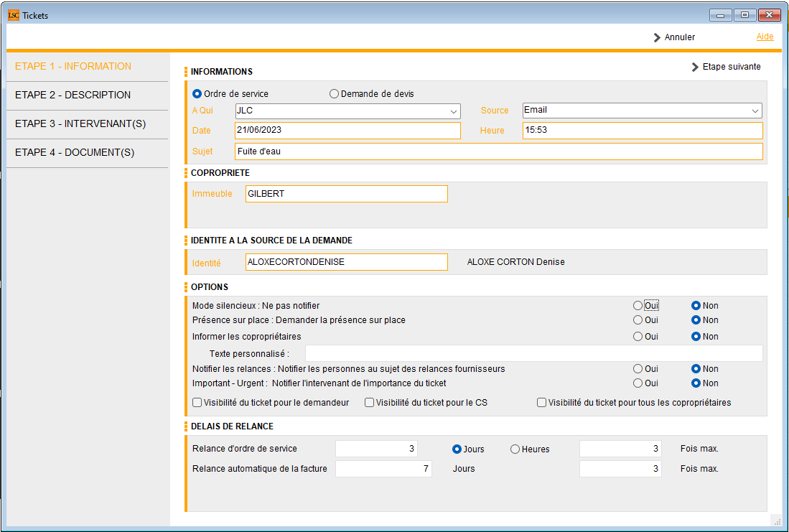Click the IDENTITE A LA SOURCE DE LA DEMANDE heading
The image size is (789, 532).
(271, 241)
